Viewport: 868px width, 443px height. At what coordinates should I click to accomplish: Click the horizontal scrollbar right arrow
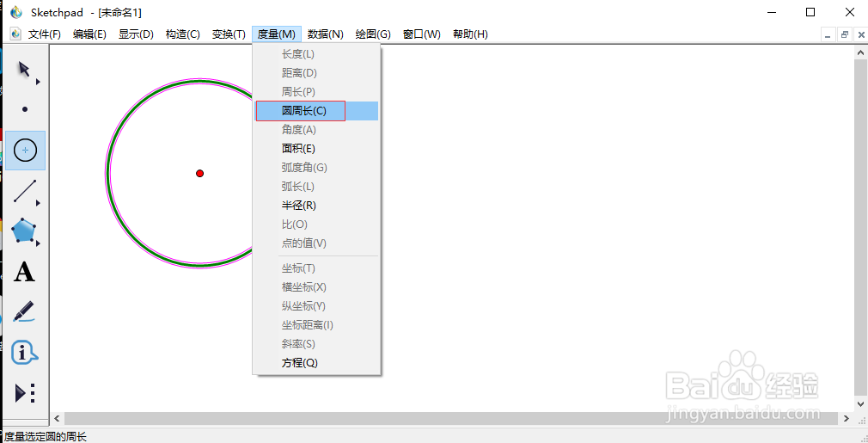coord(847,418)
